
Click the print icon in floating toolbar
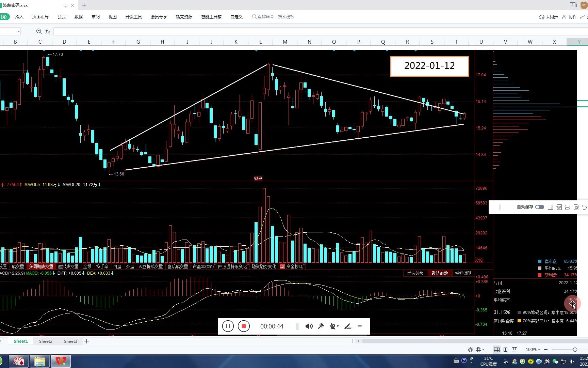(567, 207)
